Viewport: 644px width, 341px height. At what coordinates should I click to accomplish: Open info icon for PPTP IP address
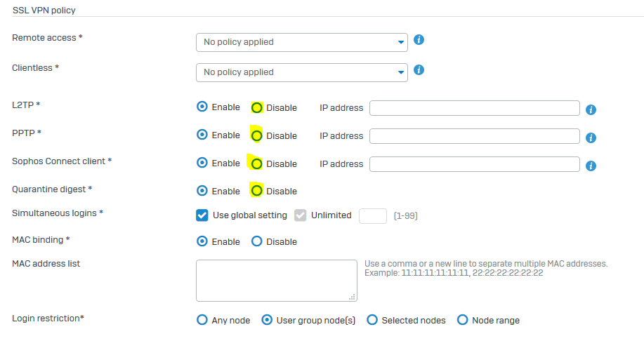(x=591, y=138)
